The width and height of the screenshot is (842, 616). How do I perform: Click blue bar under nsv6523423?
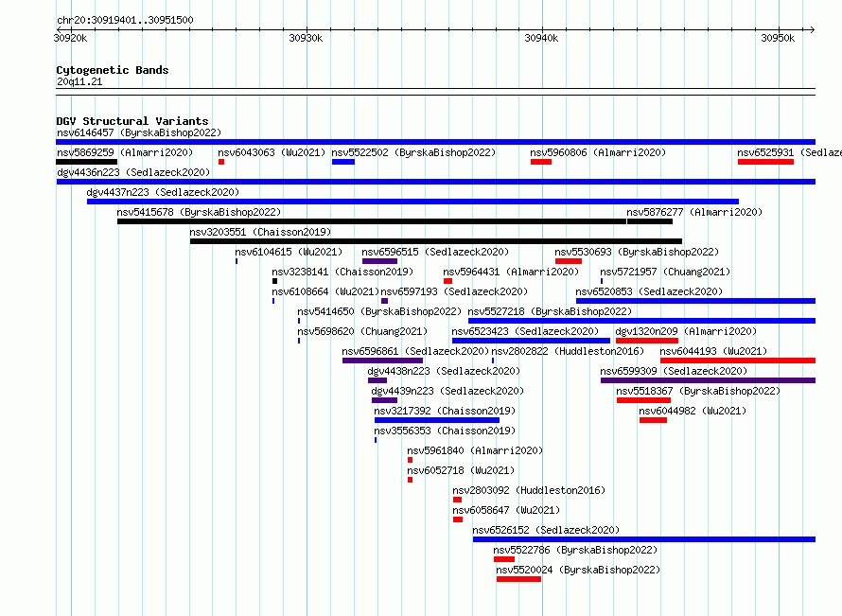click(x=531, y=341)
